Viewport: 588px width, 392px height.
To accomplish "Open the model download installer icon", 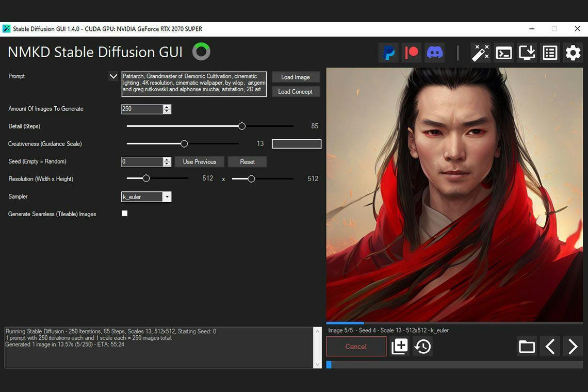I will click(527, 53).
